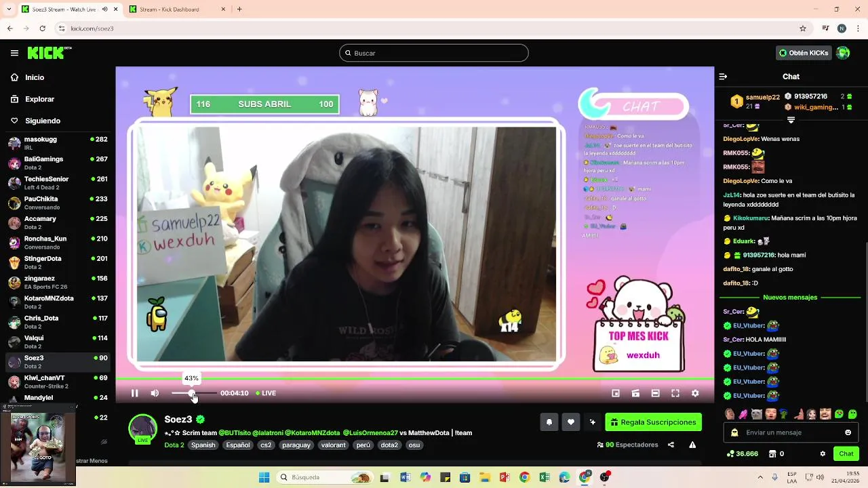Open a new browser tab
Viewport: 868px width, 488px height.
[239, 9]
